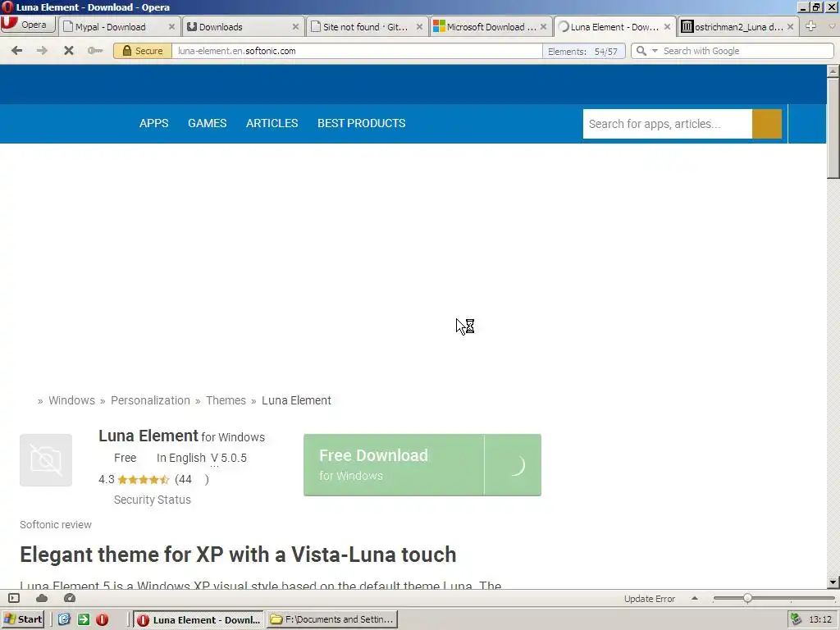This screenshot has height=630, width=840.
Task: Click the Elements 54/57 loading progress
Action: [x=583, y=52]
